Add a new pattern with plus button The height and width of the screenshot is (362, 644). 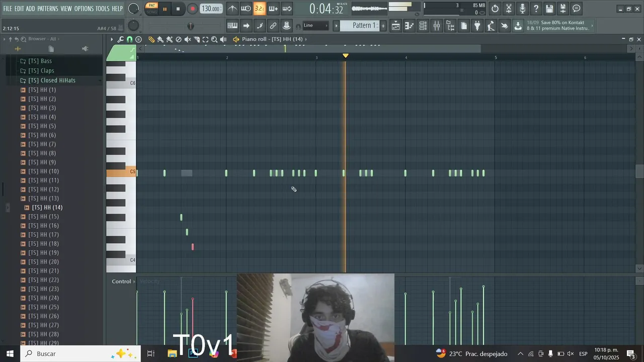click(383, 26)
